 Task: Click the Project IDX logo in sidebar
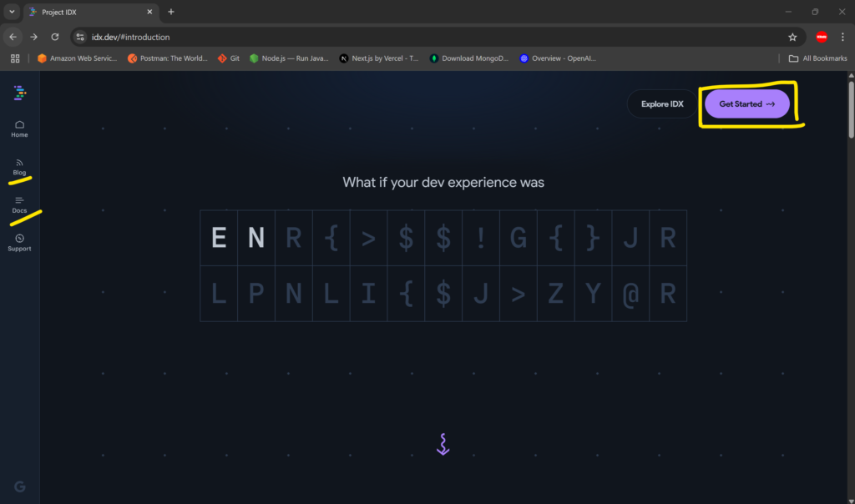pyautogui.click(x=20, y=93)
